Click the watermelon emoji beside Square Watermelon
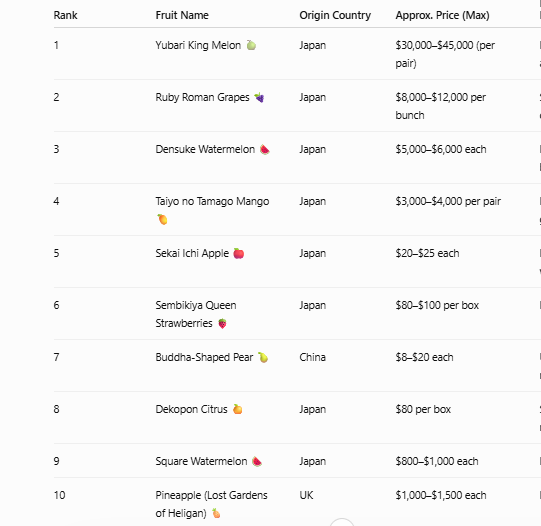 (x=257, y=462)
